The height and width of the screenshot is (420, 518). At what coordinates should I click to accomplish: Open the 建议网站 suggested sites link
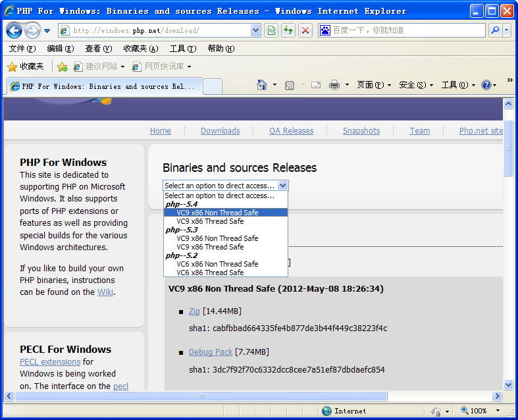click(x=99, y=66)
